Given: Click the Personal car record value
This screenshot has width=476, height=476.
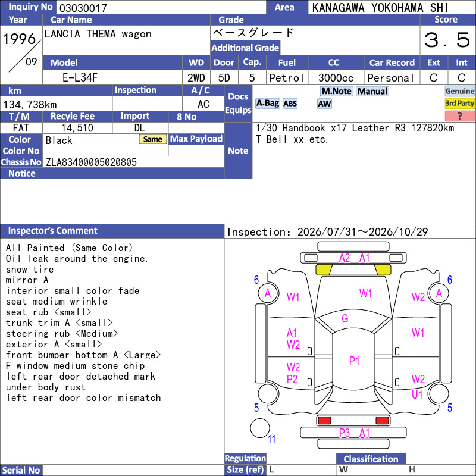Looking at the screenshot, I should 390,78.
